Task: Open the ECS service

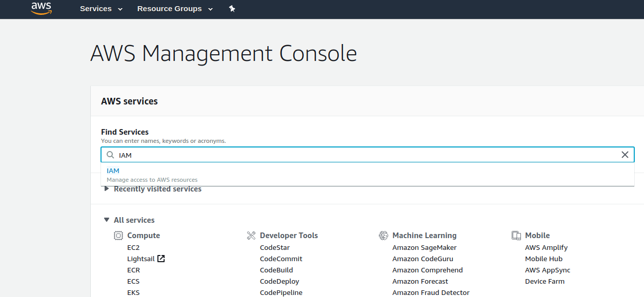Action: [x=133, y=281]
